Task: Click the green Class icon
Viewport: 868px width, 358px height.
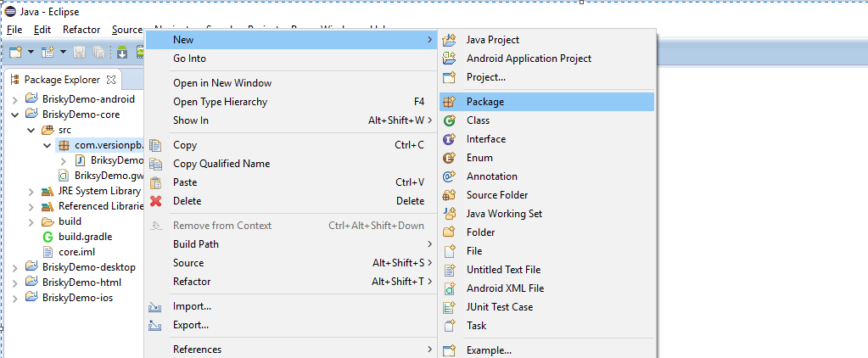Action: 450,120
